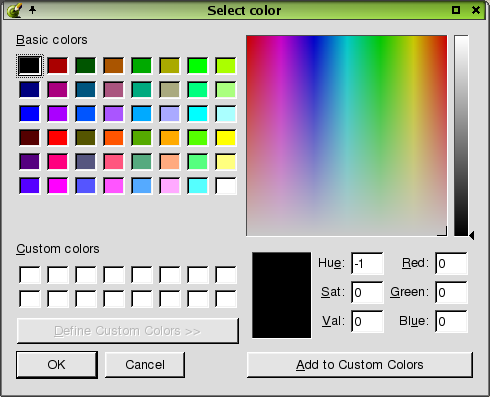This screenshot has width=490, height=397.
Task: Select the black basic color swatch
Action: 30,66
